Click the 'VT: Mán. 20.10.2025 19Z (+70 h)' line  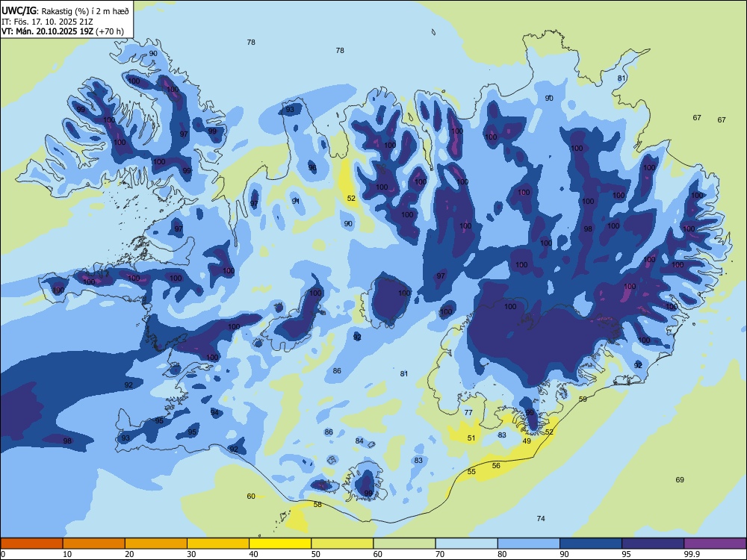click(x=63, y=31)
